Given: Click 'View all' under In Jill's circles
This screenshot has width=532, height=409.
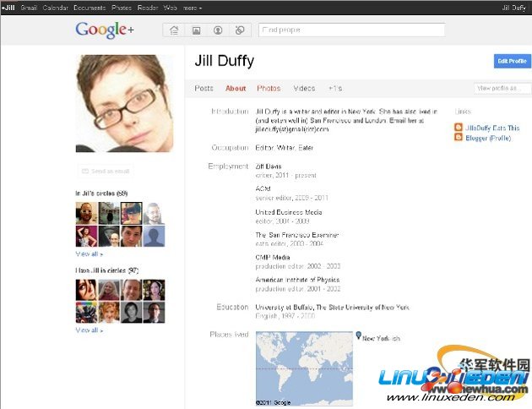Looking at the screenshot, I should tap(89, 254).
